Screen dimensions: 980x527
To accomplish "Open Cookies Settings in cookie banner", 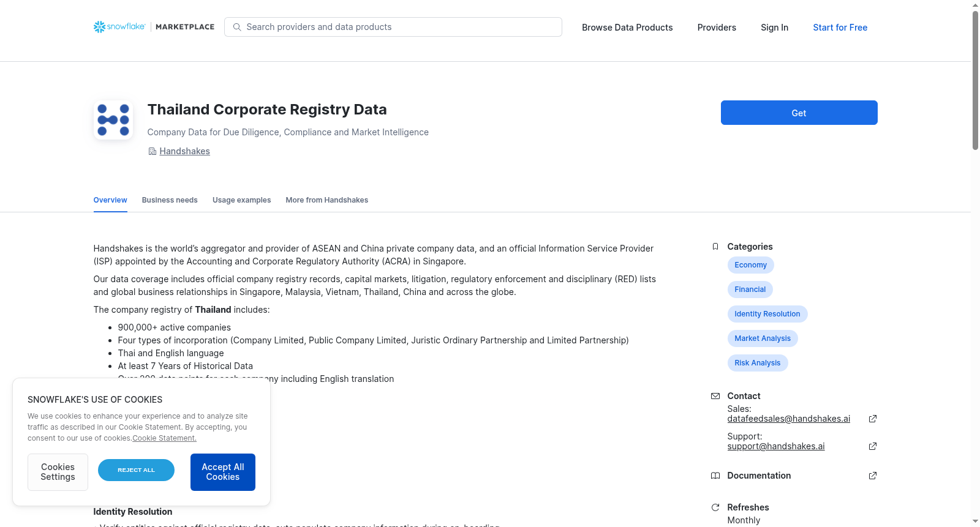I will click(58, 472).
